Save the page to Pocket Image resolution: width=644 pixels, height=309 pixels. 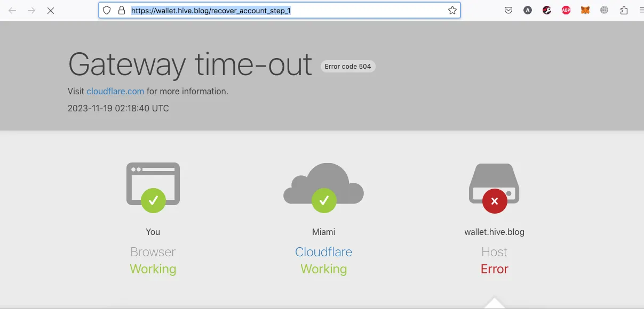(508, 10)
